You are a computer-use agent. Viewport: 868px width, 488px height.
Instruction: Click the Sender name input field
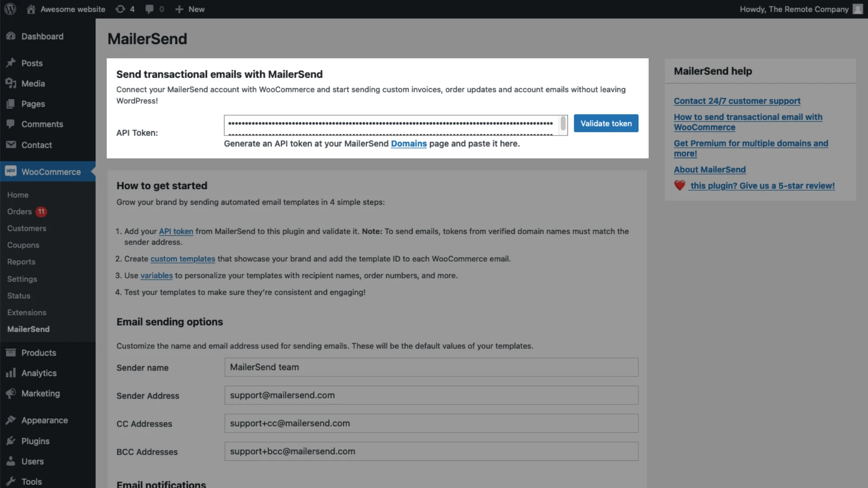pos(431,367)
